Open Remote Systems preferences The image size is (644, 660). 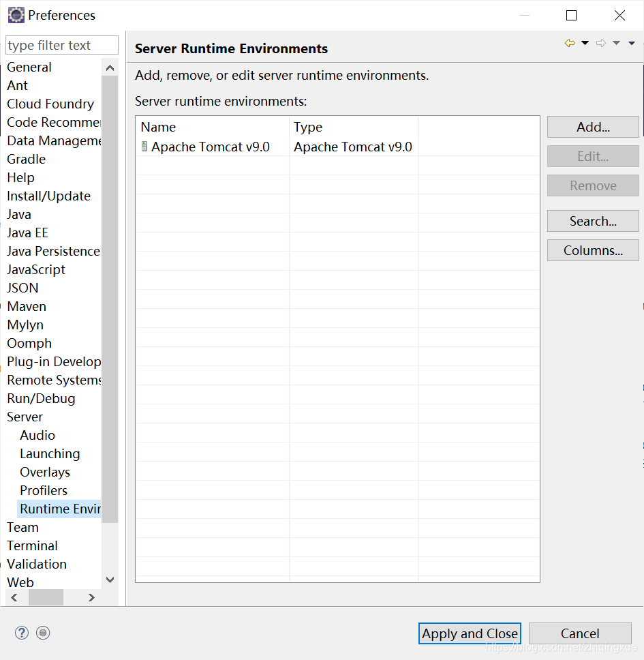click(x=54, y=380)
